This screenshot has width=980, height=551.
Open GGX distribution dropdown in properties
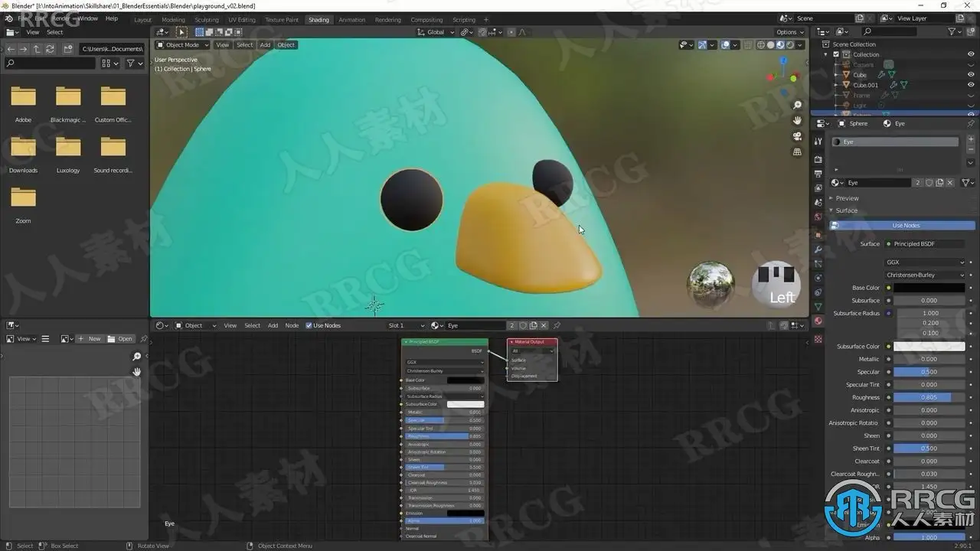coord(925,262)
